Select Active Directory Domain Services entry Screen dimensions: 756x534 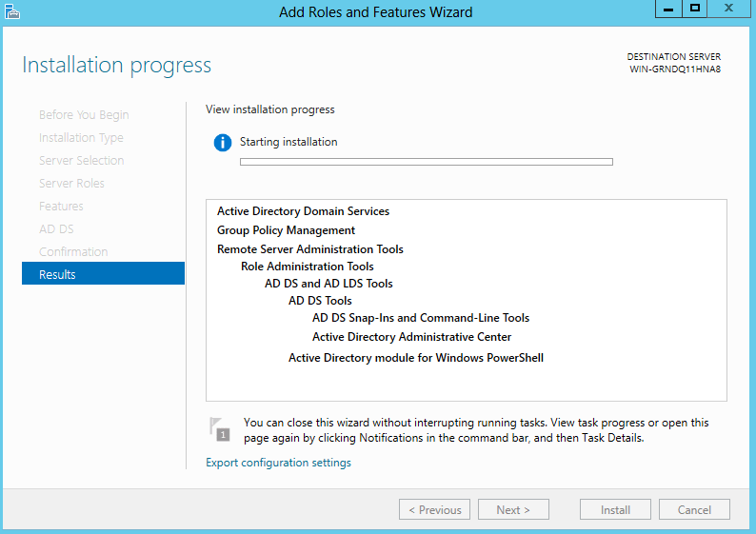[303, 211]
